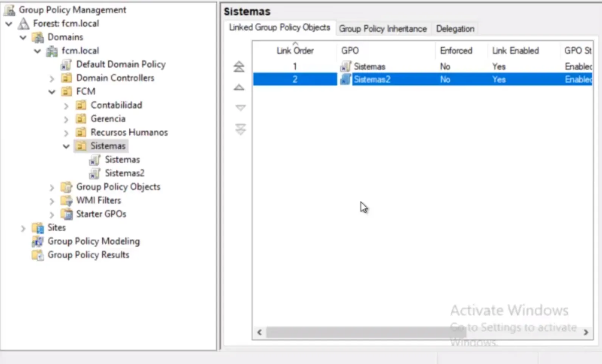Collapse the FCM organizational unit
This screenshot has height=364, width=602.
pos(52,92)
